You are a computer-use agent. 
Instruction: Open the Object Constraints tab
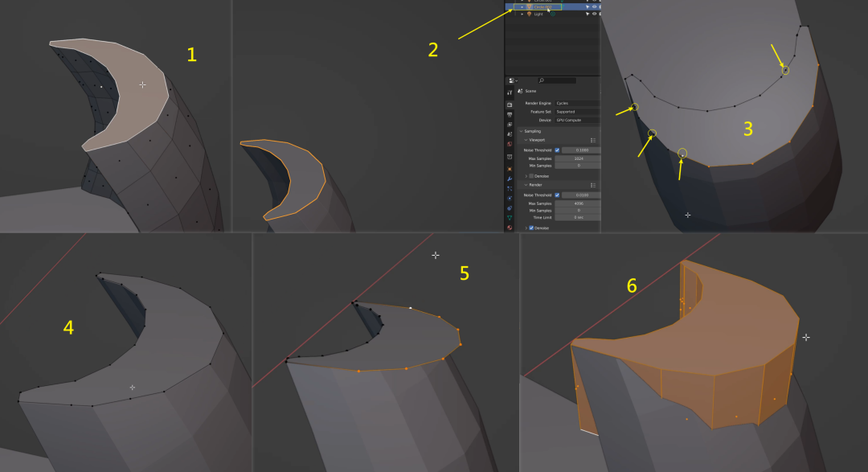[x=510, y=207]
